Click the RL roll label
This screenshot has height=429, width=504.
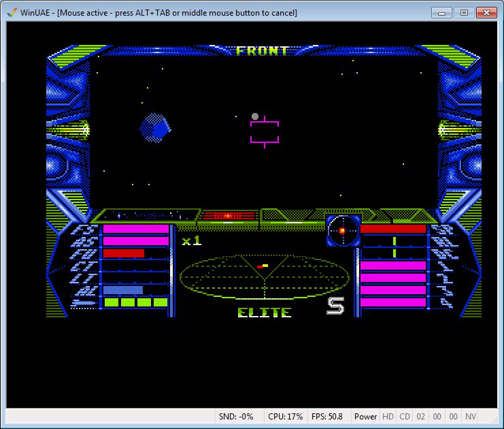point(445,241)
